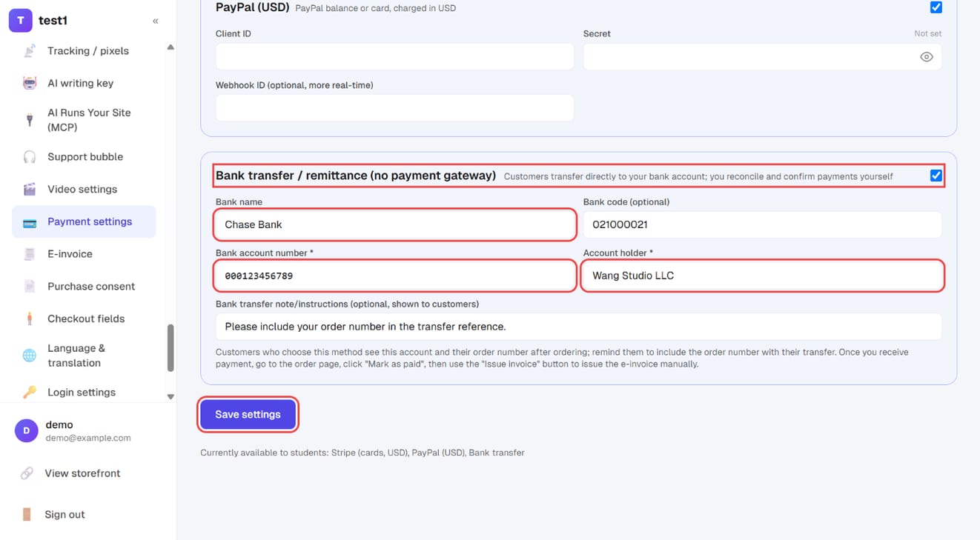Click the Checkout fields person icon
Image resolution: width=980 pixels, height=540 pixels.
[x=30, y=319]
